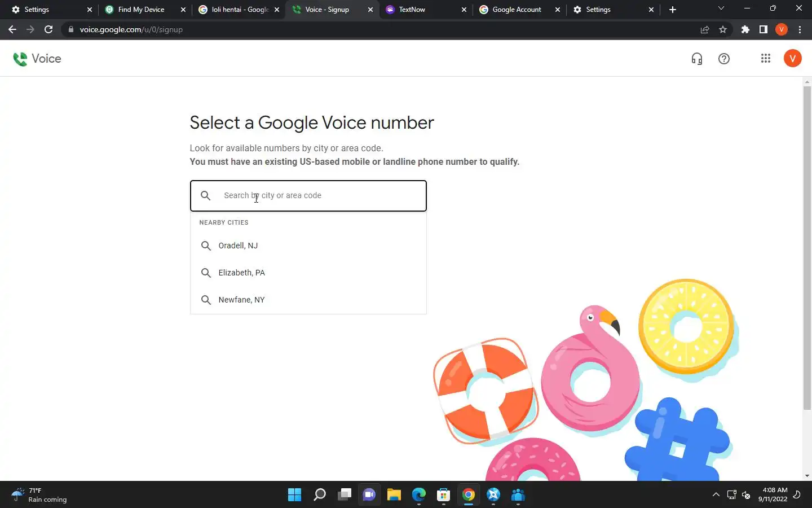Screen dimensions: 812x508
Task: Open the Windows Start menu
Action: pos(294,495)
